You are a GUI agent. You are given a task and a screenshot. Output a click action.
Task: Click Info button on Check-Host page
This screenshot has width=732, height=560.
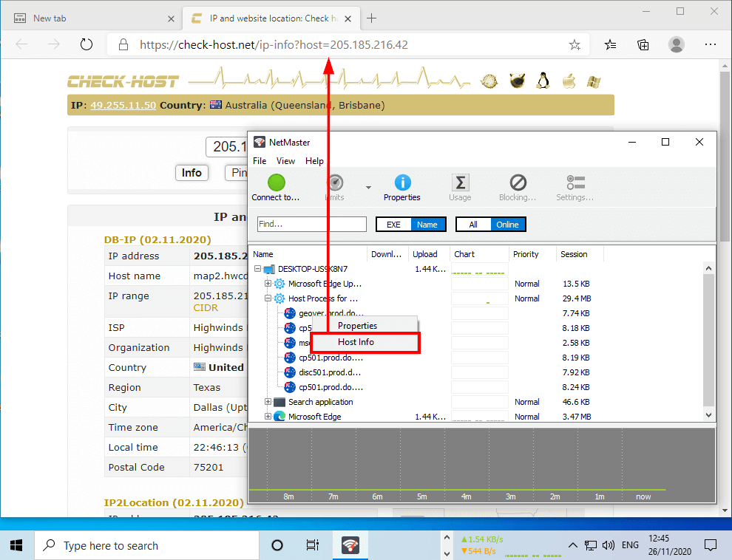tap(192, 173)
